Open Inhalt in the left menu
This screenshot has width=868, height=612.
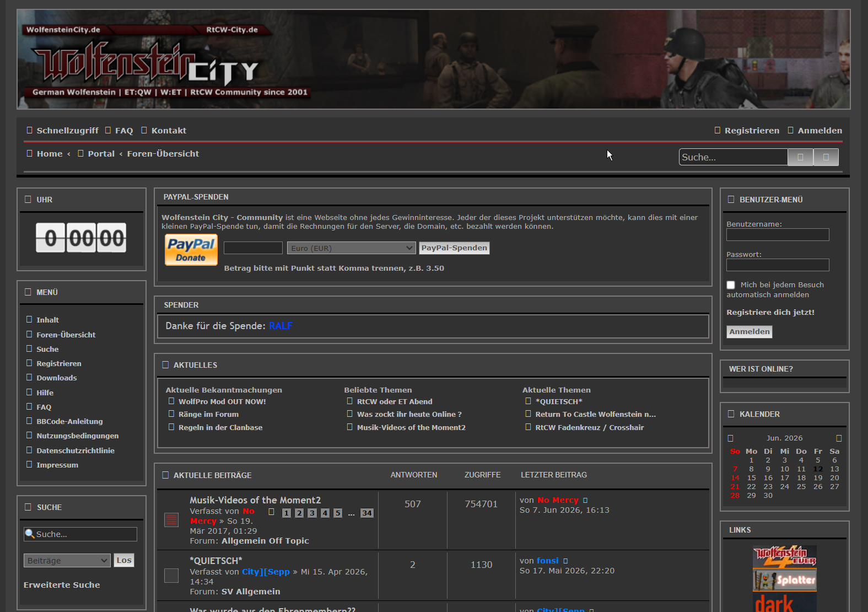pyautogui.click(x=47, y=320)
